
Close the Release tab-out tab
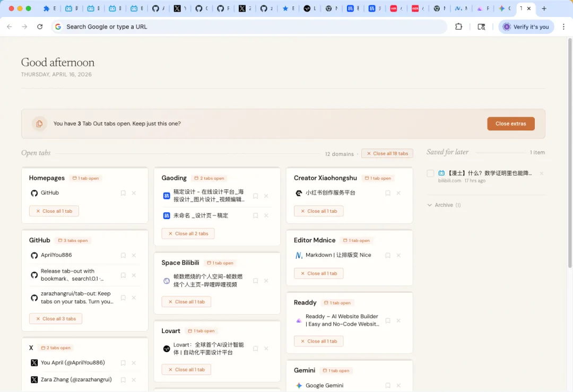coord(134,275)
